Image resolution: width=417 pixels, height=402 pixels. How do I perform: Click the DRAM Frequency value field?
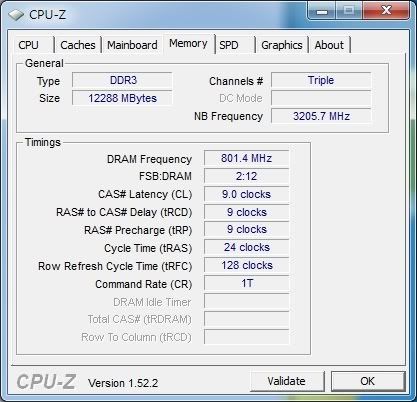point(246,158)
